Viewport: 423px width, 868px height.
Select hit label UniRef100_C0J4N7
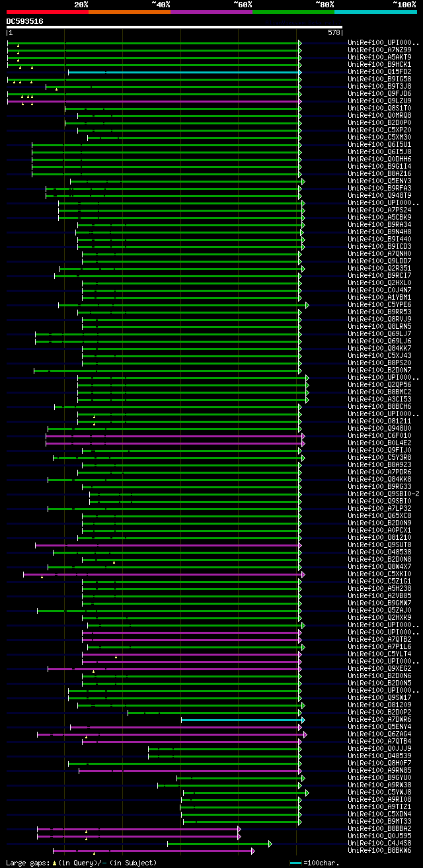(x=379, y=290)
